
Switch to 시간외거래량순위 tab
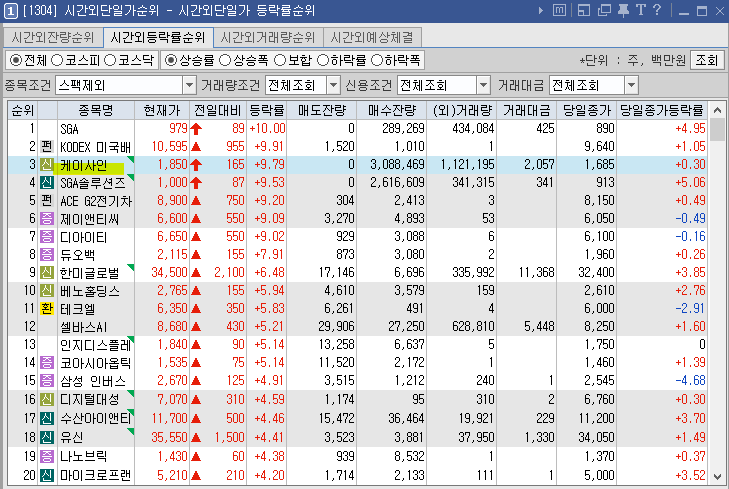point(267,37)
